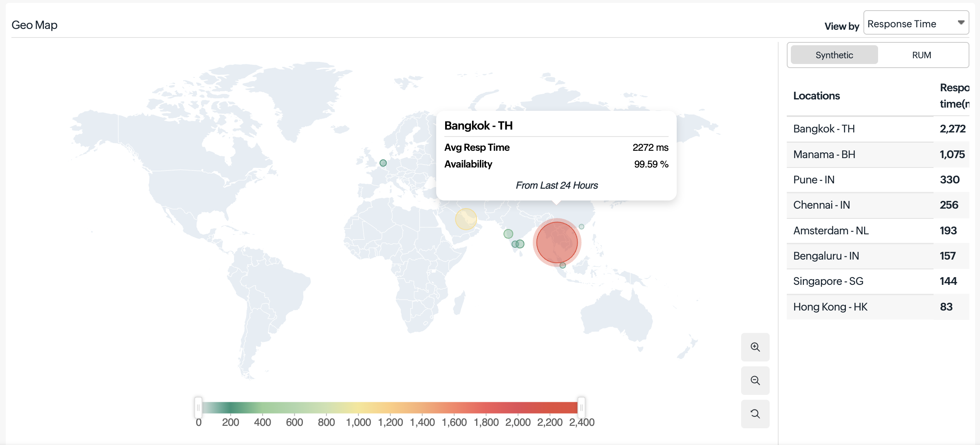The height and width of the screenshot is (445, 980).
Task: Click the Response time column header
Action: click(x=954, y=96)
